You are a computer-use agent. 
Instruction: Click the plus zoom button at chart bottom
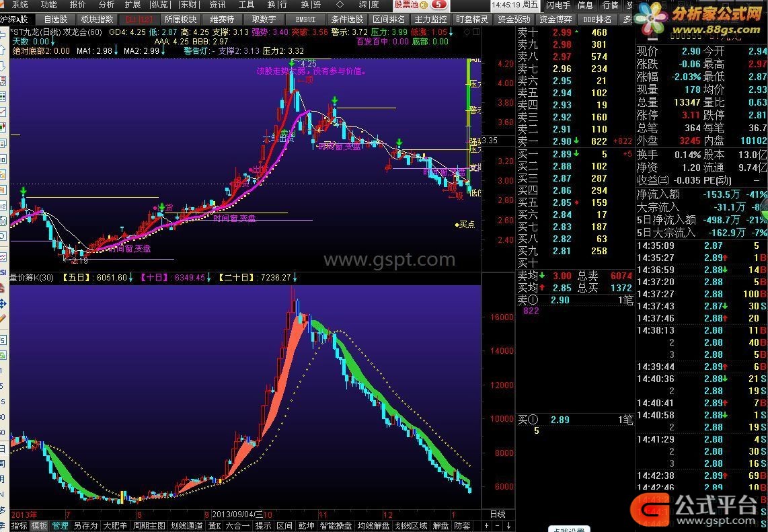pos(487,526)
